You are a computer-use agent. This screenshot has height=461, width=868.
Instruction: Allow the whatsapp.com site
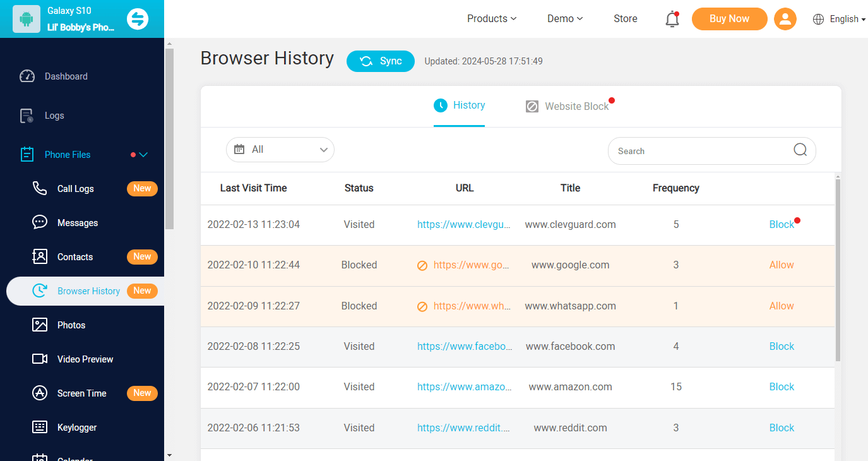782,306
